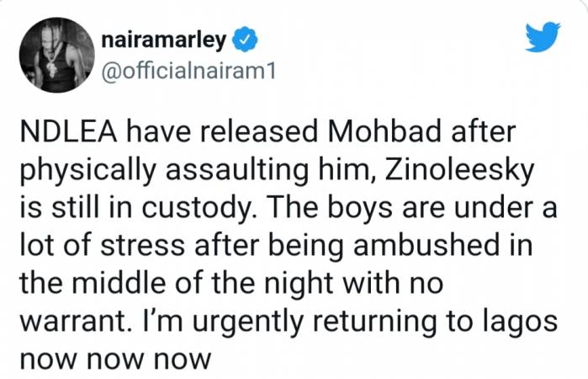Screen dimensions: 588x379
Task: Click the word NDLEA in tweet
Action: 69,132
